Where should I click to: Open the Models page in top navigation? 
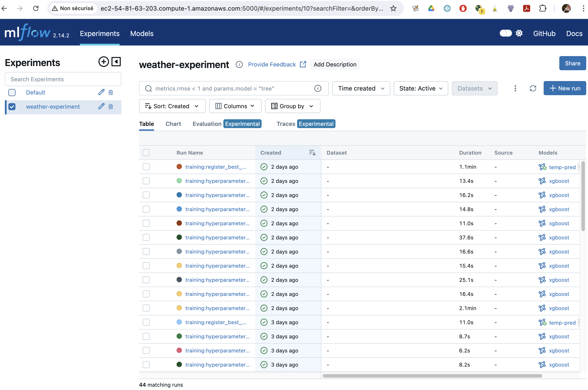pos(142,33)
